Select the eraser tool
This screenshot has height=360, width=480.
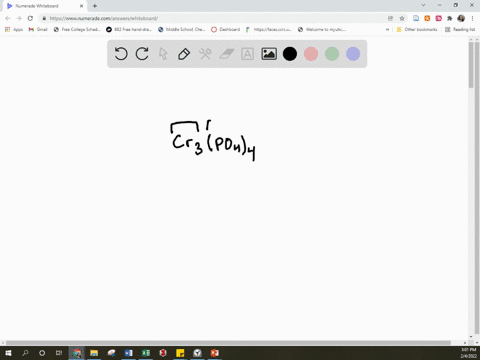click(x=227, y=54)
